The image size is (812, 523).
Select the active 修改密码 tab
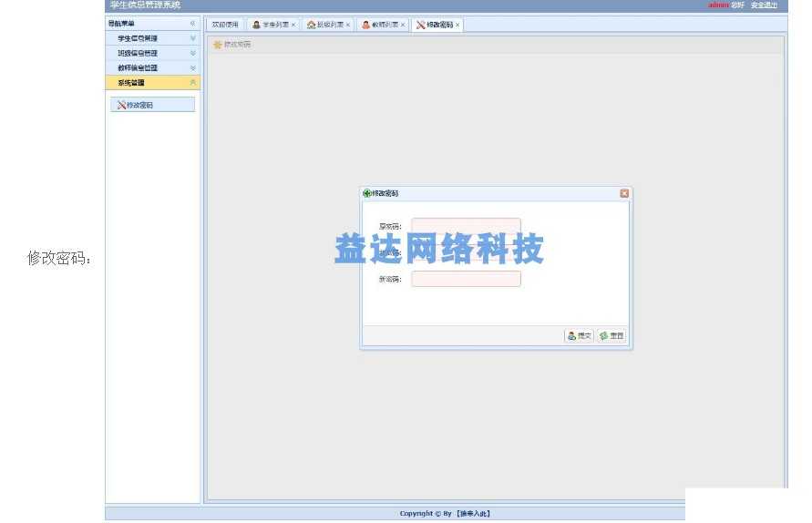pos(437,25)
